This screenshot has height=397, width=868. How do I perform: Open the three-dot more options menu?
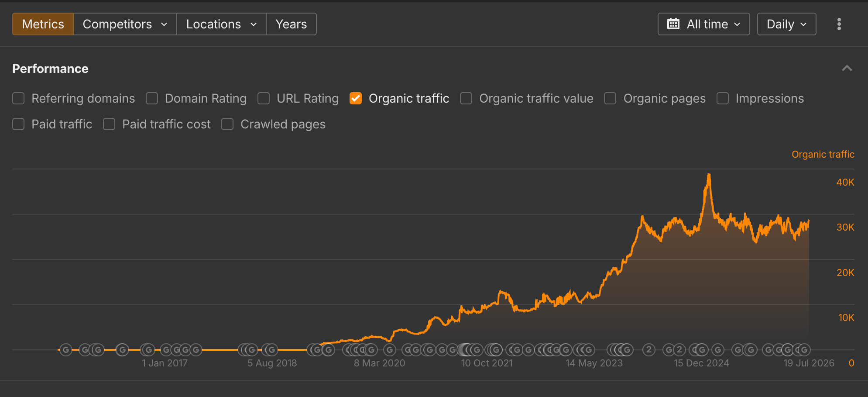tap(839, 24)
